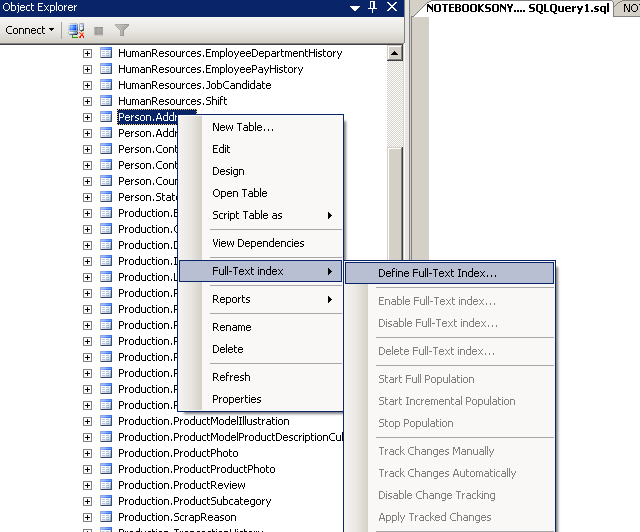Viewport: 640px width, 532px height.
Task: Expand the Production.ProductReview tree node
Action: 87,485
